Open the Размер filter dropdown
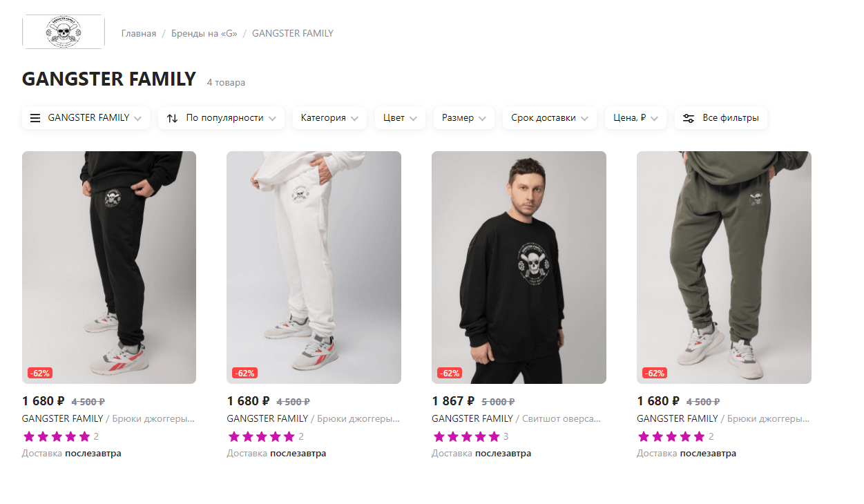The width and height of the screenshot is (864, 504). coord(463,118)
